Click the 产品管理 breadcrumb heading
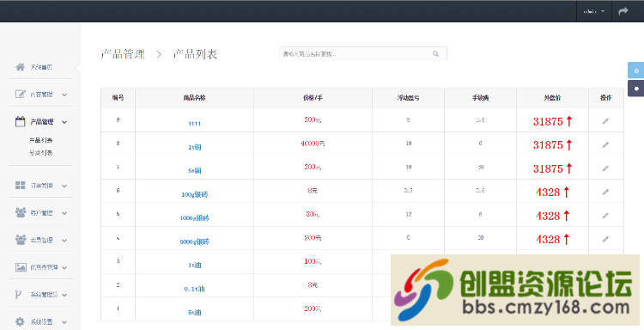Image resolution: width=644 pixels, height=330 pixels. click(123, 54)
